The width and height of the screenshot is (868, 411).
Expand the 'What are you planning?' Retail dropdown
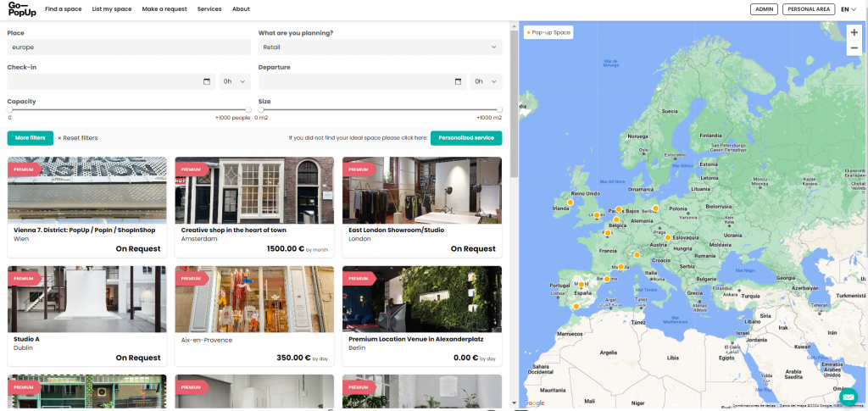[380, 47]
